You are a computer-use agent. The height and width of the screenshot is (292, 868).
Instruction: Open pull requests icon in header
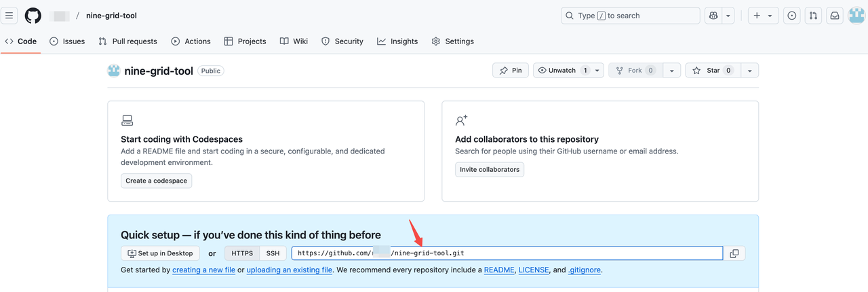813,16
